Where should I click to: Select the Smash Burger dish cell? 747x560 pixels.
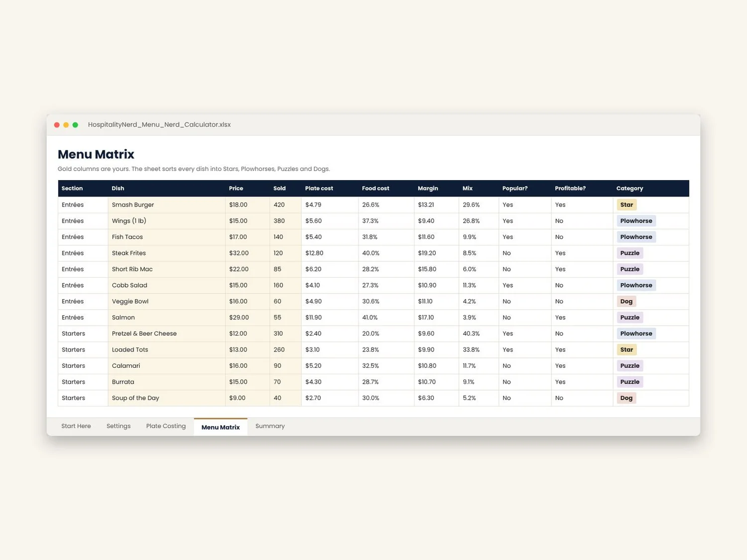tap(166, 205)
